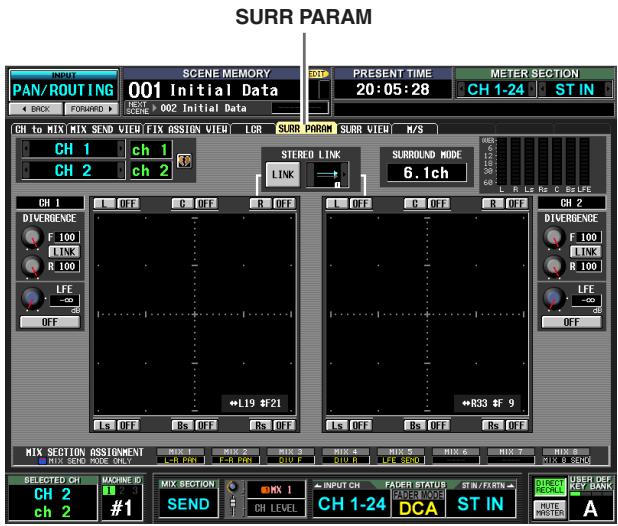618x526 pixels.
Task: Click the DIRECT RECALL button
Action: point(550,487)
